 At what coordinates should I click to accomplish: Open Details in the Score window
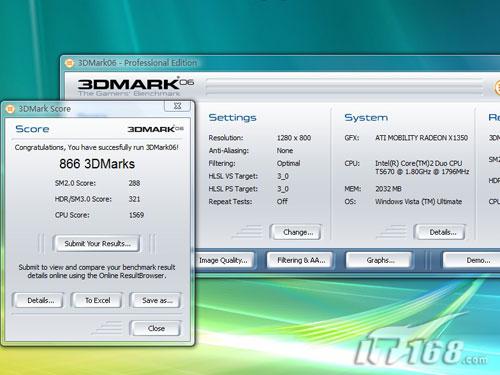[38, 300]
